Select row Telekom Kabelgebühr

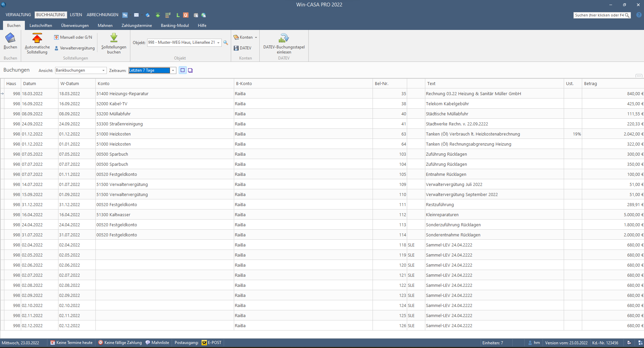(322, 104)
